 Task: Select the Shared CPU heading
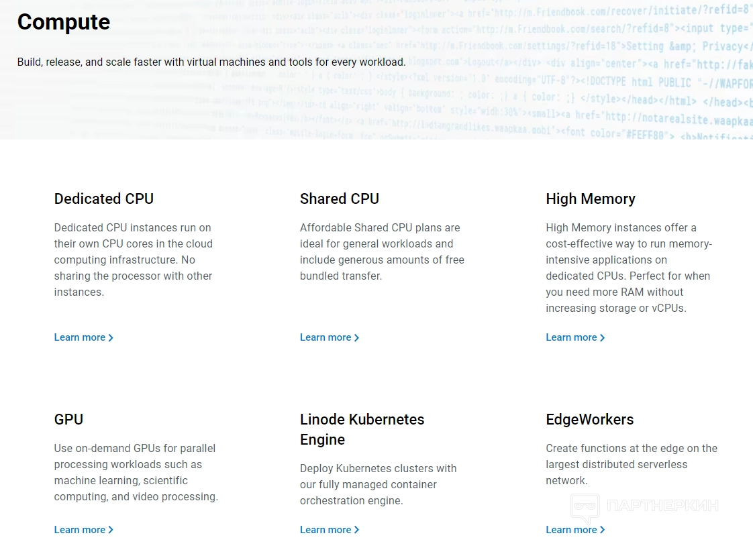340,199
